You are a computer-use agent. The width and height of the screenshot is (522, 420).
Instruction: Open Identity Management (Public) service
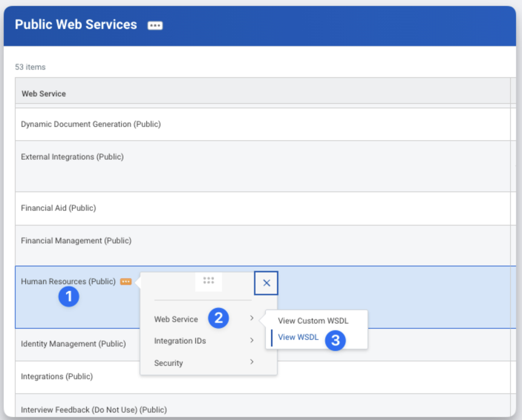[x=73, y=344]
